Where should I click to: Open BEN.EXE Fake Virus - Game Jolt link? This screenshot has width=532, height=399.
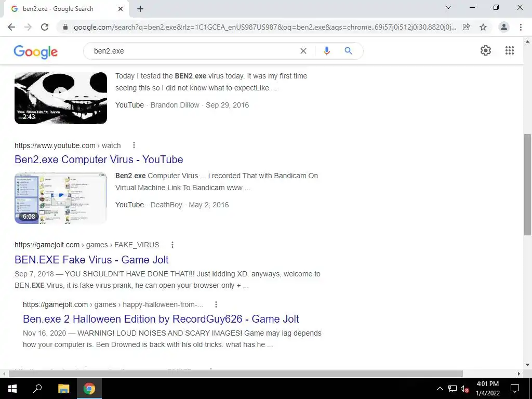click(x=91, y=260)
